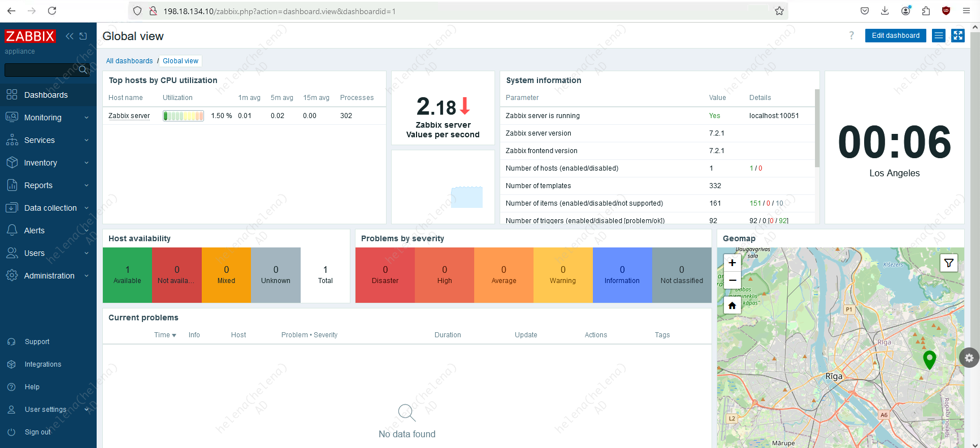Screen dimensions: 980x448
Task: Click the green host marker on map
Action: click(929, 359)
